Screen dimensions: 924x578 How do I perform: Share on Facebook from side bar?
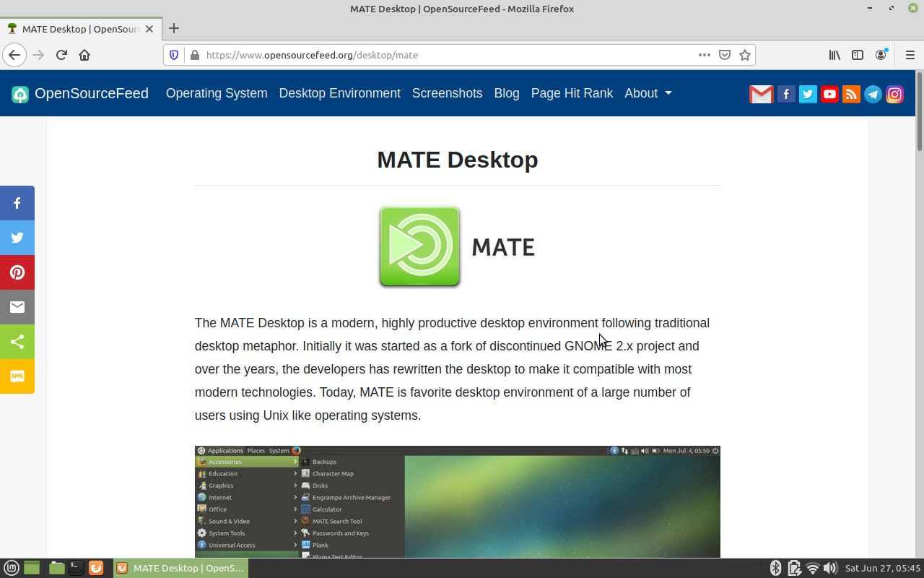click(x=17, y=203)
